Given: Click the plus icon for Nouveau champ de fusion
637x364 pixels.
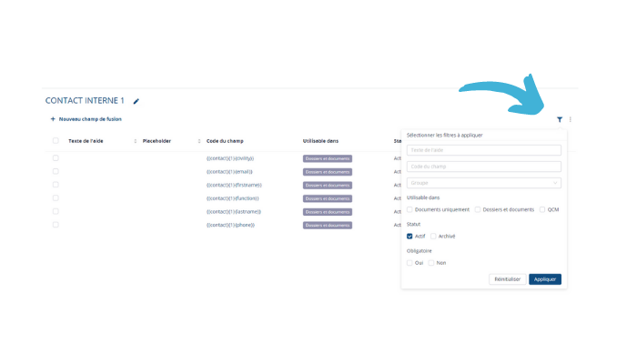Looking at the screenshot, I should [53, 119].
